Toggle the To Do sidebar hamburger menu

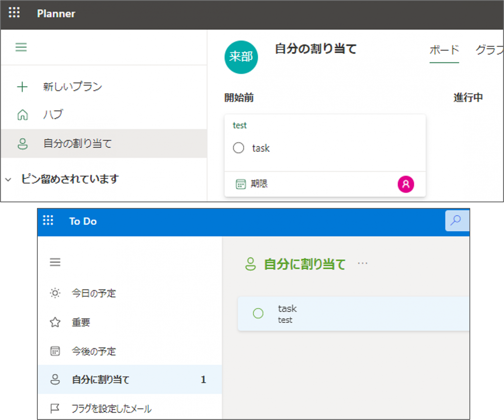tap(55, 262)
